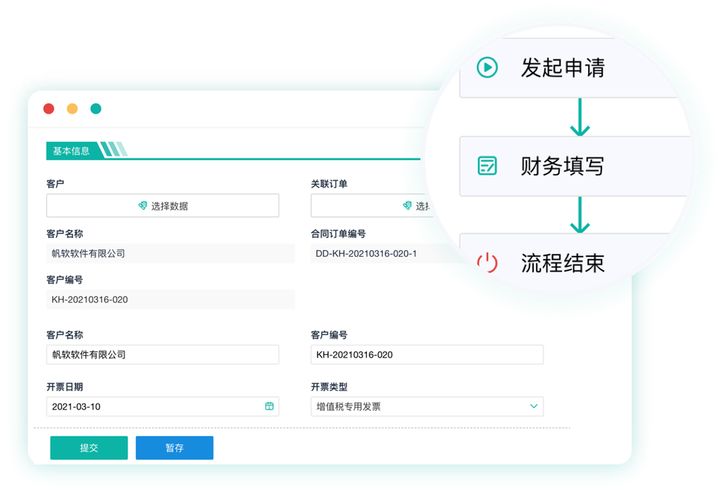This screenshot has width=720, height=490.
Task: Click the grey read-only KH-20210316-020 field
Action: 170,299
